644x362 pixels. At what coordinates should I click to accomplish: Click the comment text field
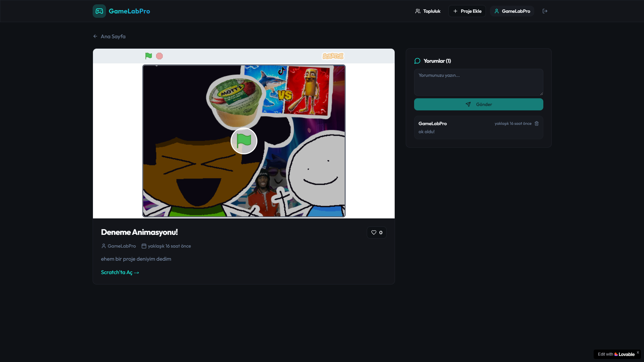click(479, 82)
